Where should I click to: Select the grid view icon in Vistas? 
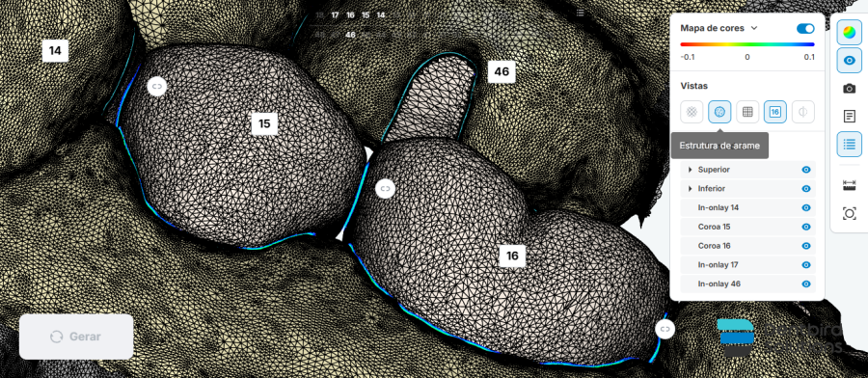pyautogui.click(x=747, y=112)
